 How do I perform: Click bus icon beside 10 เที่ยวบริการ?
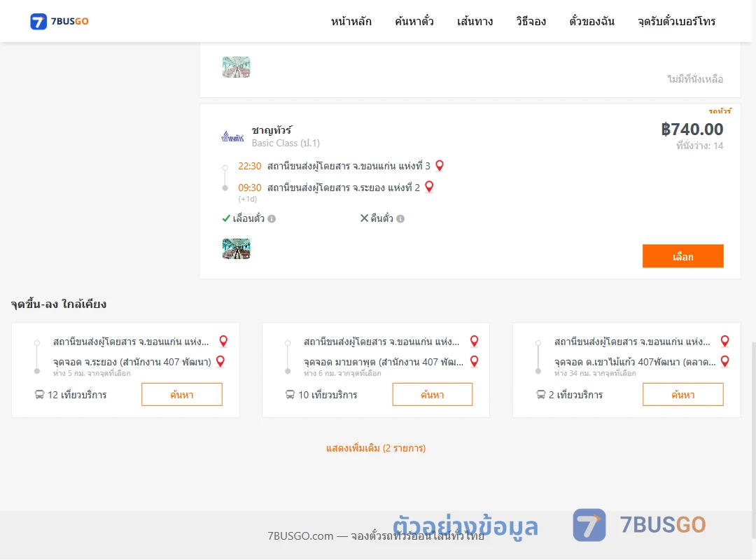pyautogui.click(x=290, y=395)
